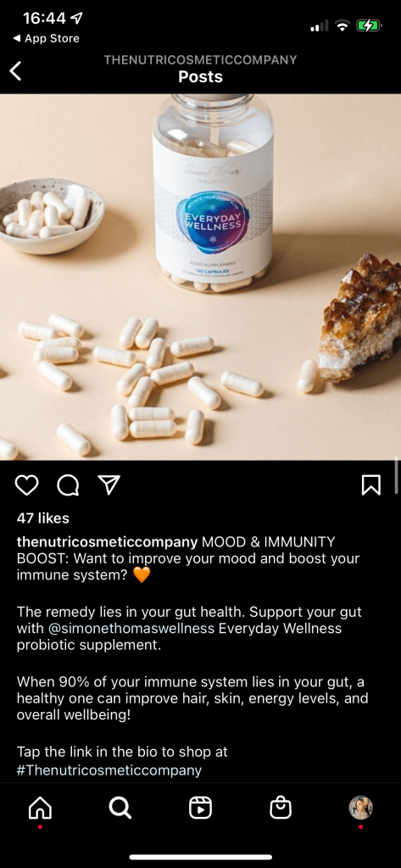Screen dimensions: 401x868
Task: Like the post with the heart icon
Action: 26,485
